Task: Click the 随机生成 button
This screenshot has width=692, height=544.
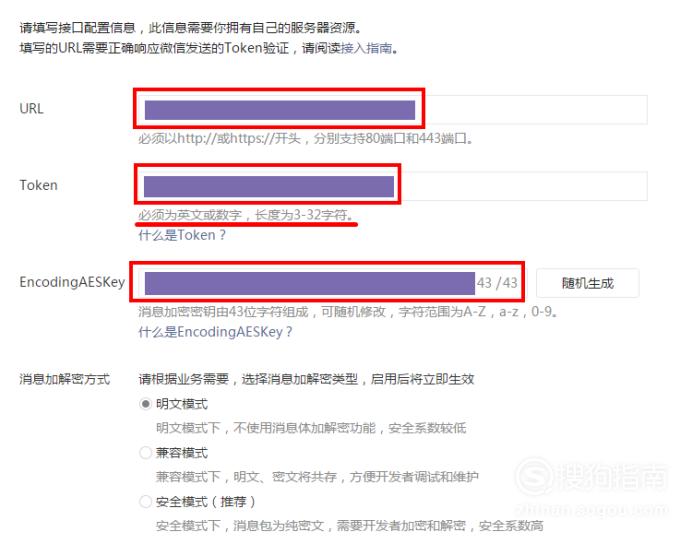Action: (x=587, y=283)
